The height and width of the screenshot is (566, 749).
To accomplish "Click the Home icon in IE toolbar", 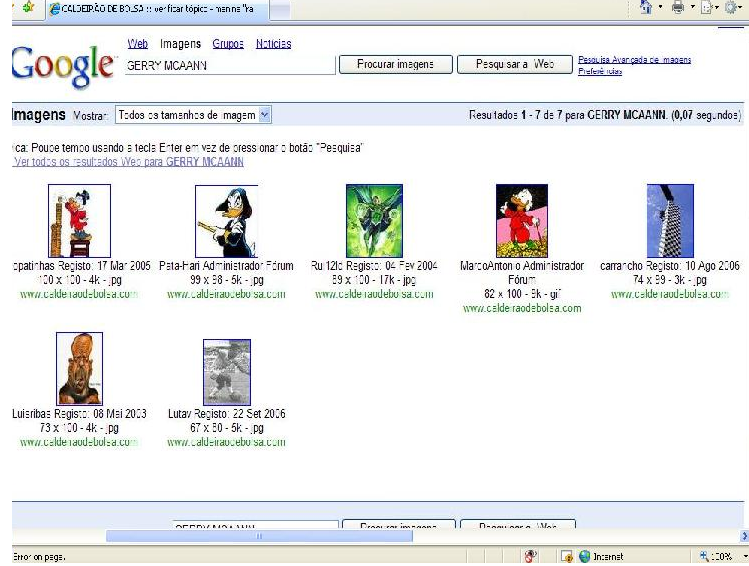I will tap(646, 7).
